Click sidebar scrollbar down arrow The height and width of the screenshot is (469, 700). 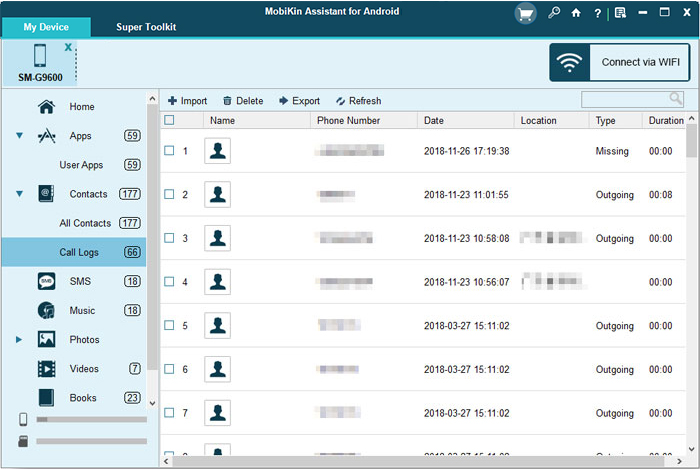pos(152,403)
